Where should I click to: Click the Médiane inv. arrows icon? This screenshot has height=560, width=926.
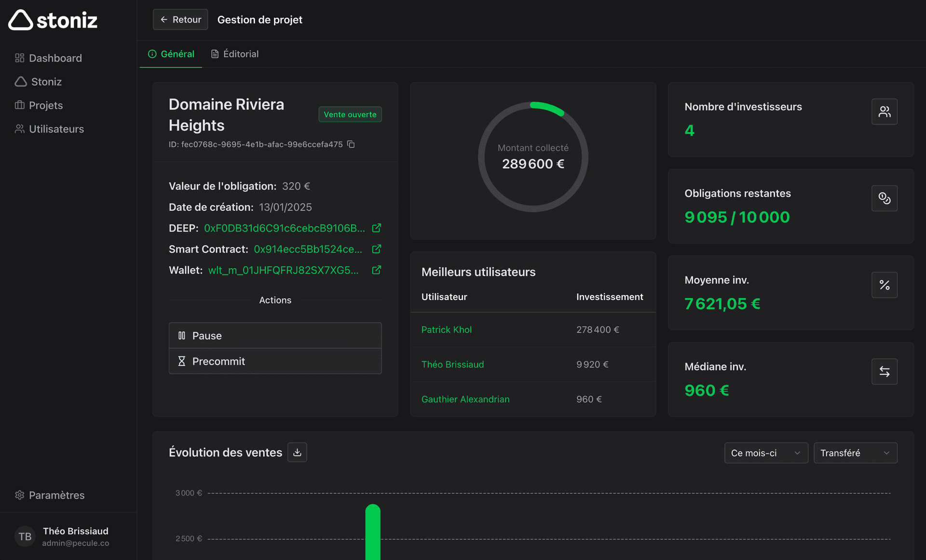[x=884, y=371]
